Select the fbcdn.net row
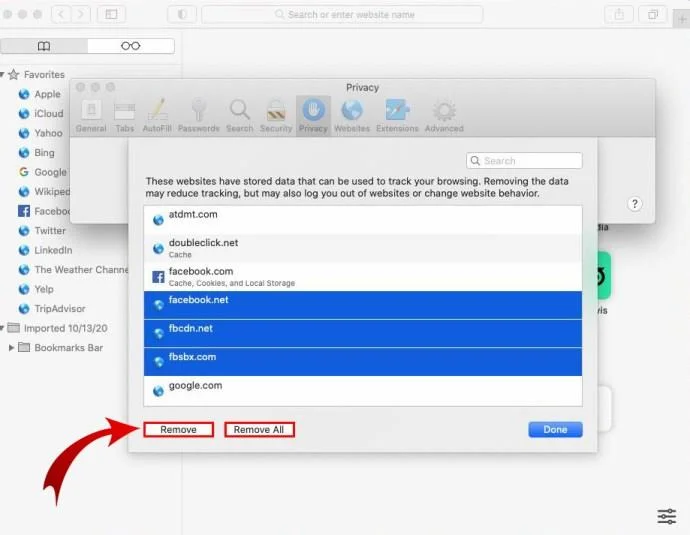Viewport: 690px width, 535px height. click(x=363, y=333)
